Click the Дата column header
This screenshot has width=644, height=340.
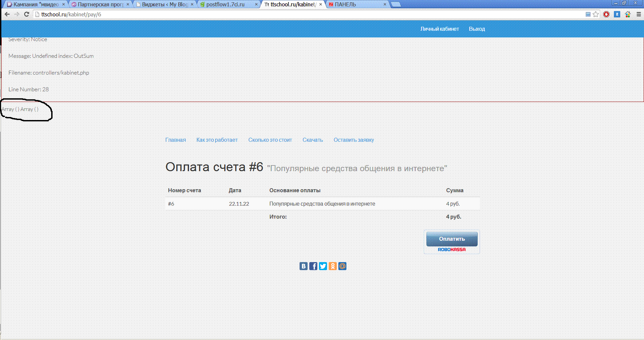tap(235, 191)
